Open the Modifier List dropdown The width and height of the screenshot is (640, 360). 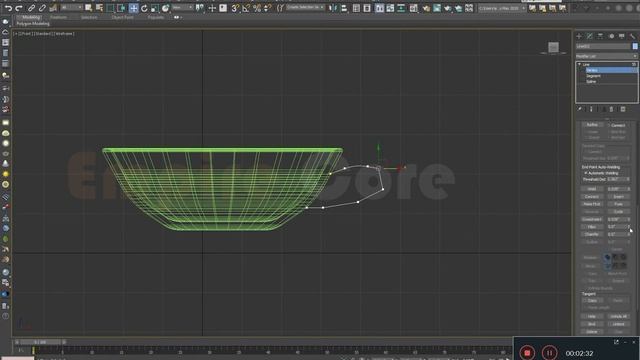point(606,56)
